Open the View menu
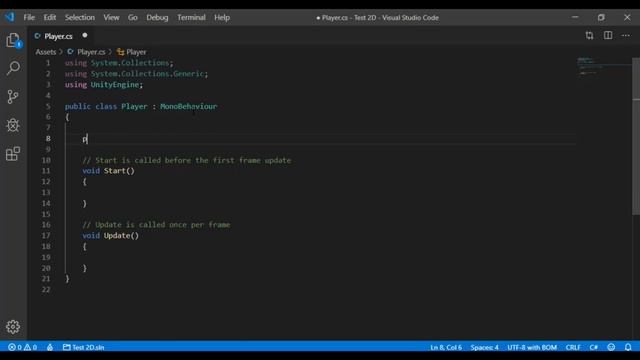This screenshot has width=640, height=360. pyautogui.click(x=111, y=18)
